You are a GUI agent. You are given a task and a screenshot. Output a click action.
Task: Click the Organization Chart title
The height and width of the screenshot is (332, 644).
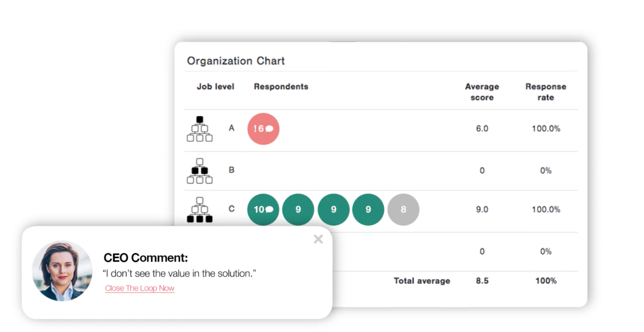point(236,61)
